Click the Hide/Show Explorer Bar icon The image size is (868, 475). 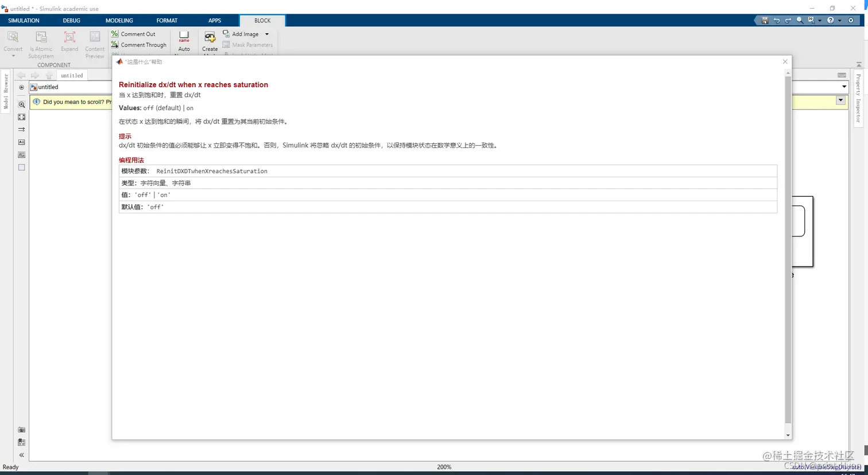click(21, 88)
